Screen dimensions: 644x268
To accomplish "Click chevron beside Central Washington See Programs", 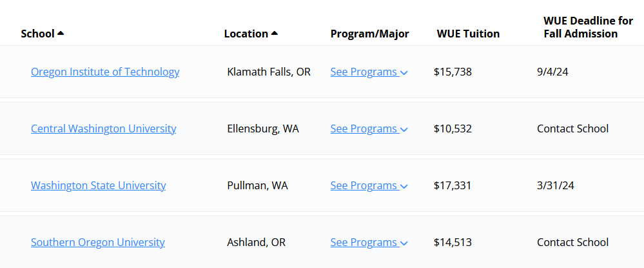I will (x=404, y=130).
